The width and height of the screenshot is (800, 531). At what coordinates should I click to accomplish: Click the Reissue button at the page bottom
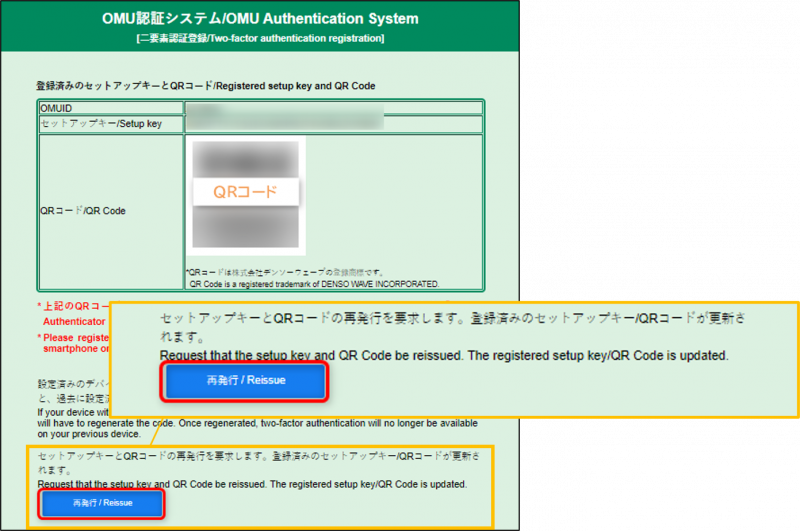102,503
